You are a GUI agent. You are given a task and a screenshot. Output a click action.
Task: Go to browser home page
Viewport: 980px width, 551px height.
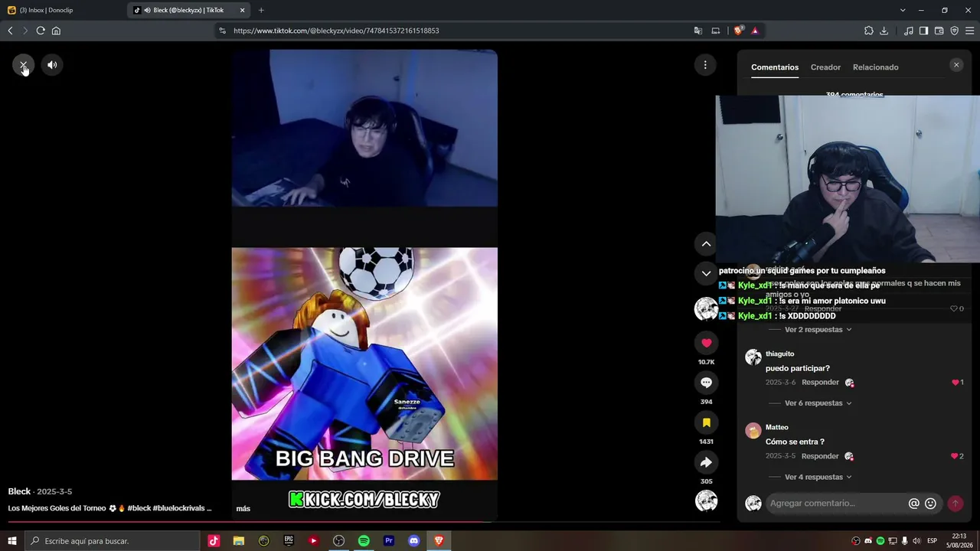click(x=56, y=31)
